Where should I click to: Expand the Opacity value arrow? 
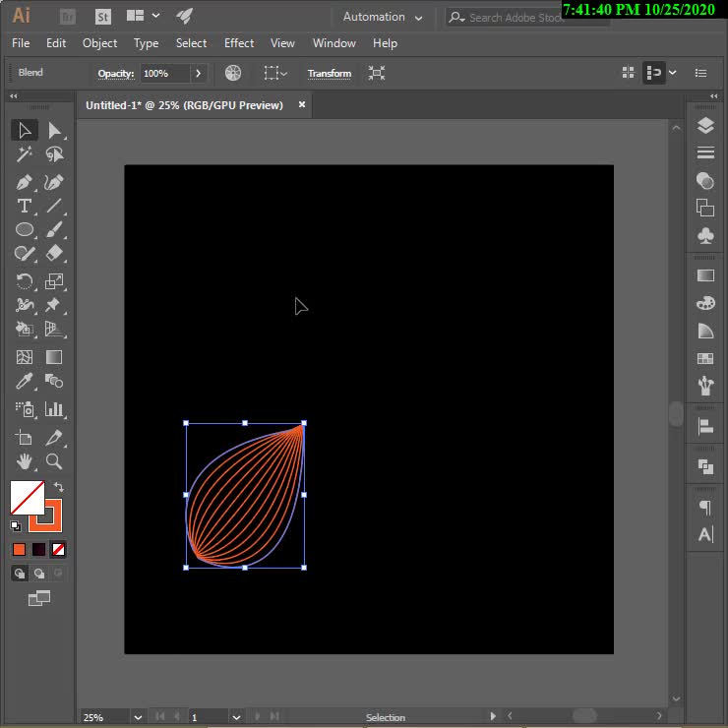point(199,73)
